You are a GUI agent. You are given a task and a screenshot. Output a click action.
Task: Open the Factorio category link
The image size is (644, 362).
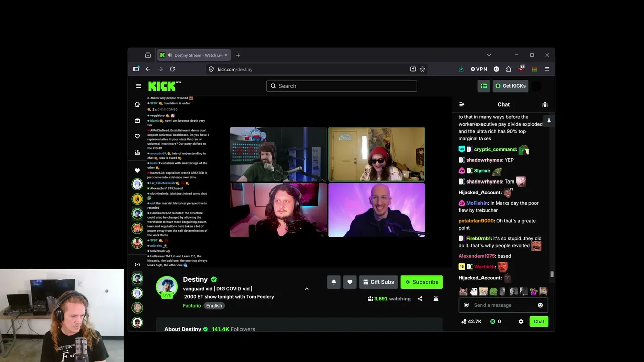pos(192,306)
